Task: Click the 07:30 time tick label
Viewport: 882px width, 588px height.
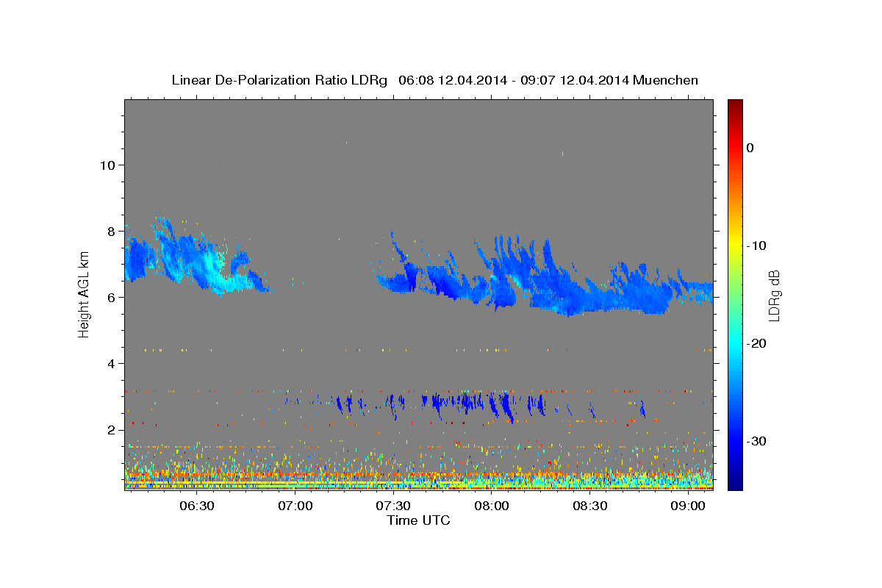Action: tap(393, 506)
